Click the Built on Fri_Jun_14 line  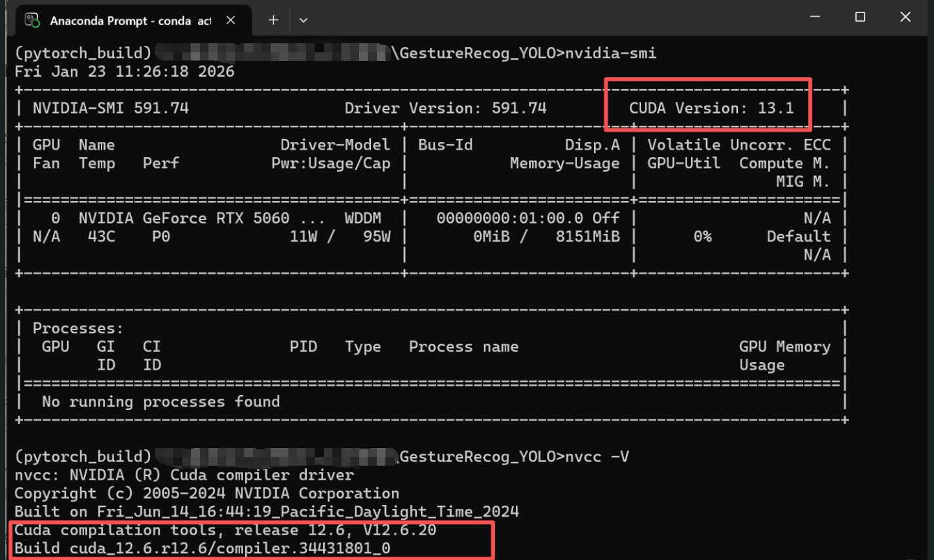(267, 512)
